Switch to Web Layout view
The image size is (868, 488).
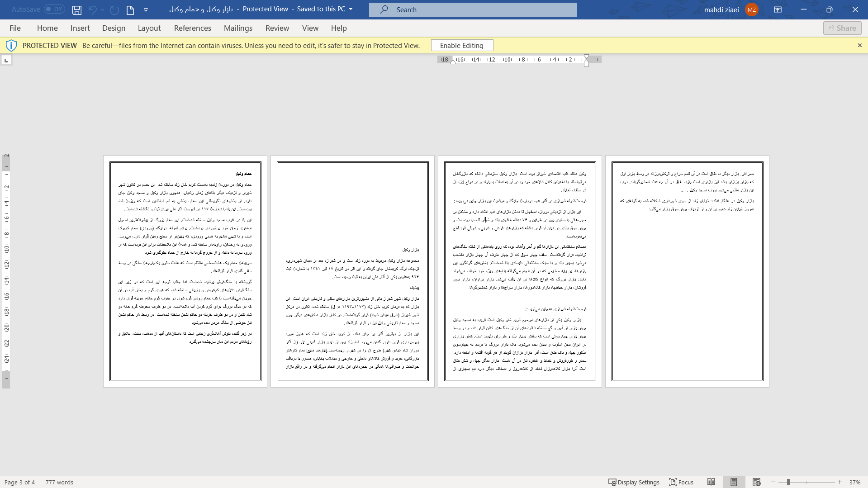756,482
